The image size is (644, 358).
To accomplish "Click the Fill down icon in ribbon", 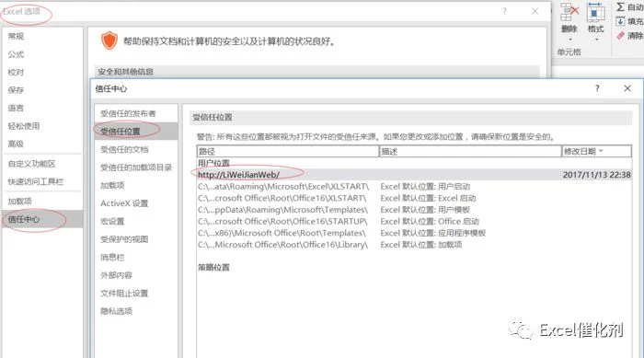I will pos(620,21).
